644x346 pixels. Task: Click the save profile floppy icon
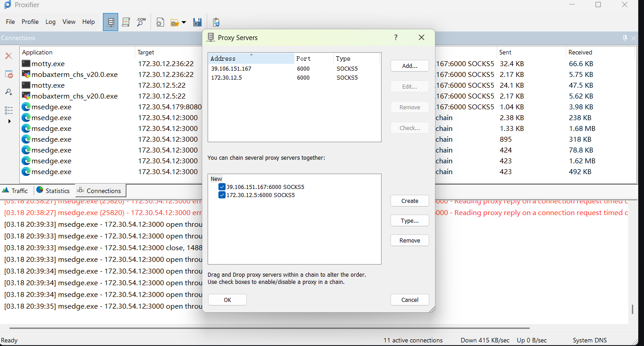pyautogui.click(x=197, y=22)
